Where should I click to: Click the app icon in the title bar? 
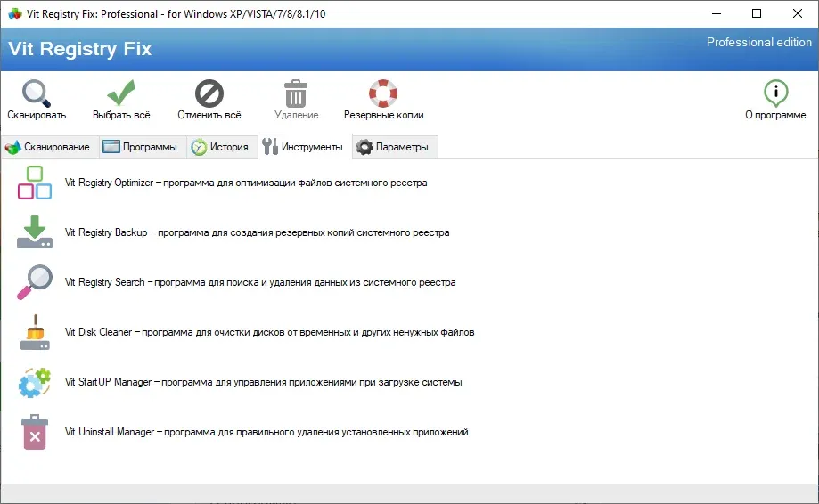(15, 14)
